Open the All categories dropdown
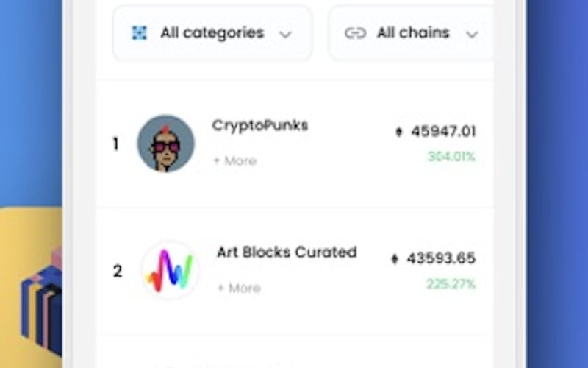 [x=212, y=33]
